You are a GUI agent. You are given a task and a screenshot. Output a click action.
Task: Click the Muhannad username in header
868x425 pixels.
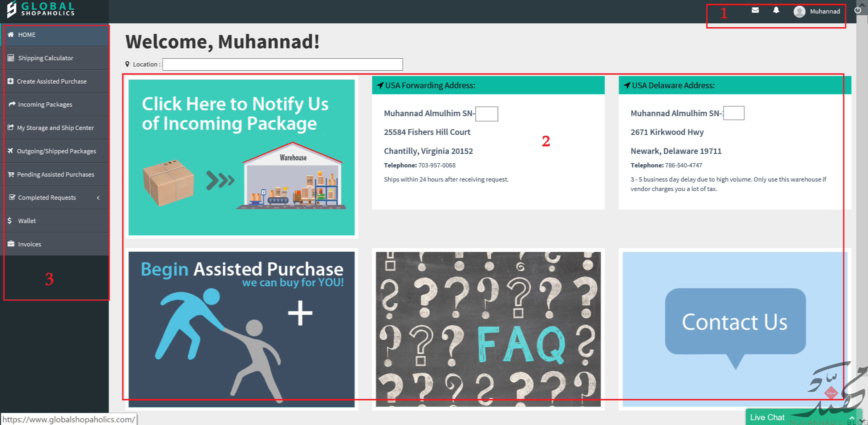[x=825, y=11]
